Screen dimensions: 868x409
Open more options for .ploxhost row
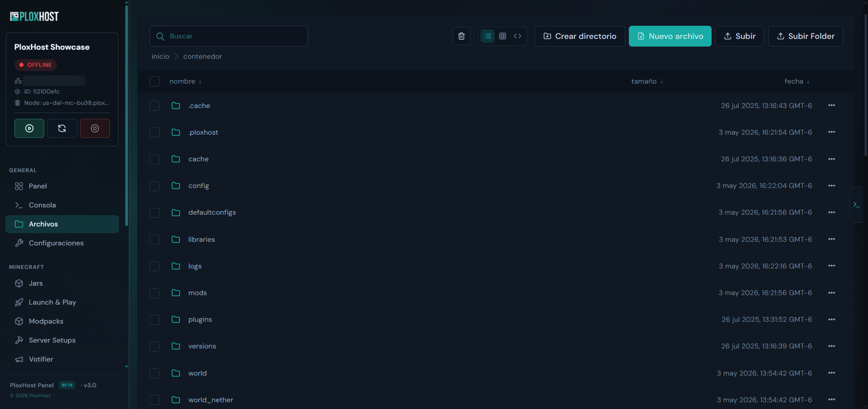831,132
